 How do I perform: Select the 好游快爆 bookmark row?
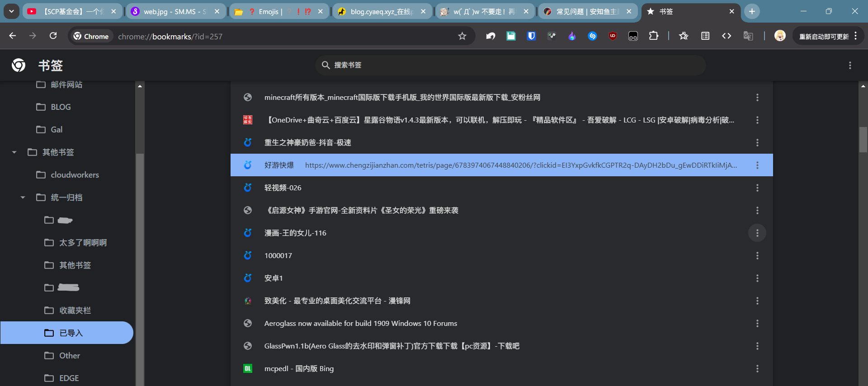[502, 165]
